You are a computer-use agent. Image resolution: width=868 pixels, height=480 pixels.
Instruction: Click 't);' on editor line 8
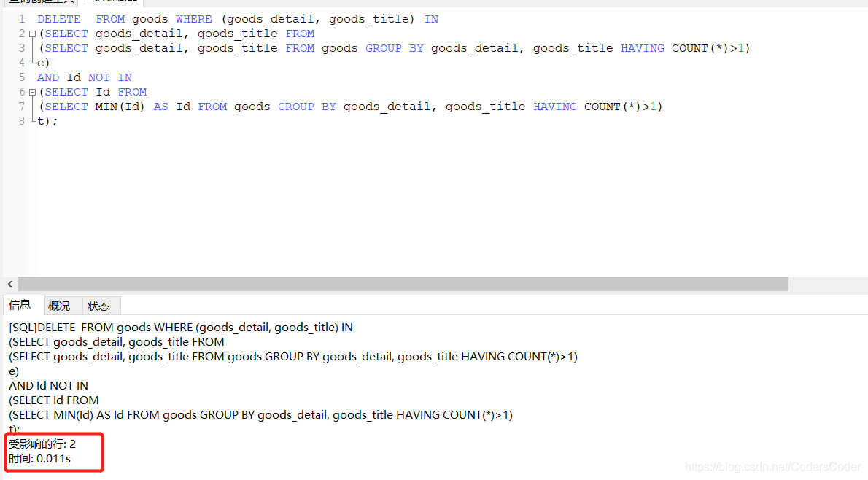point(47,120)
